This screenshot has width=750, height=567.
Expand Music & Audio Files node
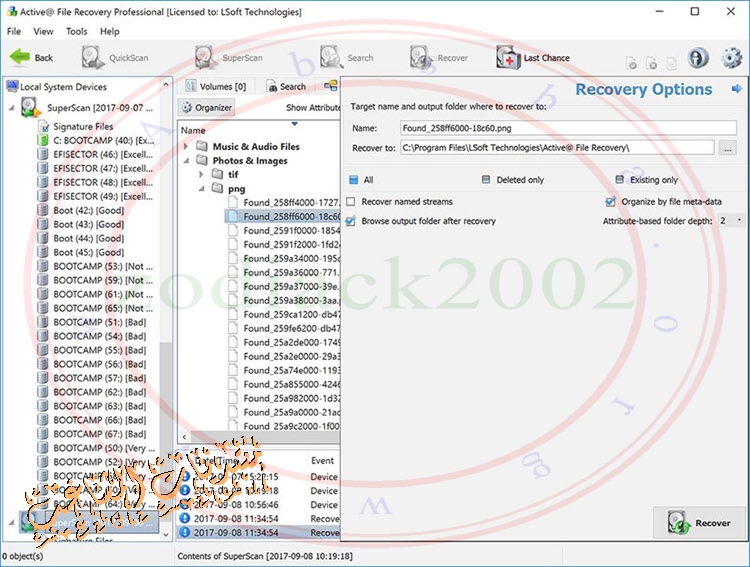(x=186, y=146)
